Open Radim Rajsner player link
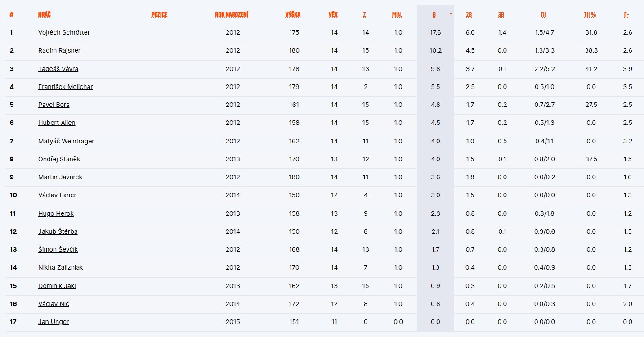This screenshot has width=644, height=337. tap(59, 50)
